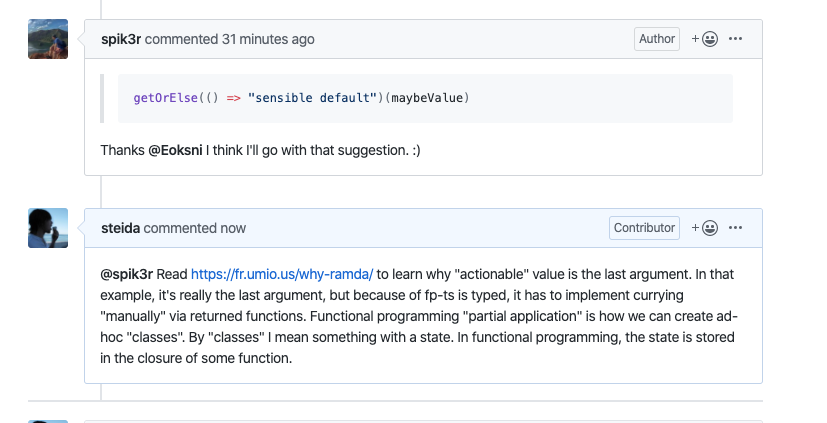827x423 pixels.
Task: Click the Contributor badge
Action: point(644,228)
